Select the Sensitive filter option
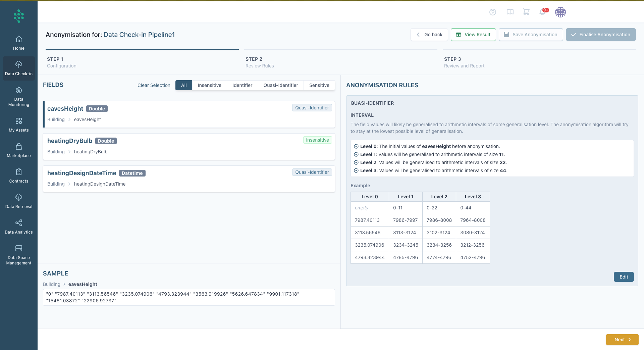644x350 pixels. tap(319, 85)
